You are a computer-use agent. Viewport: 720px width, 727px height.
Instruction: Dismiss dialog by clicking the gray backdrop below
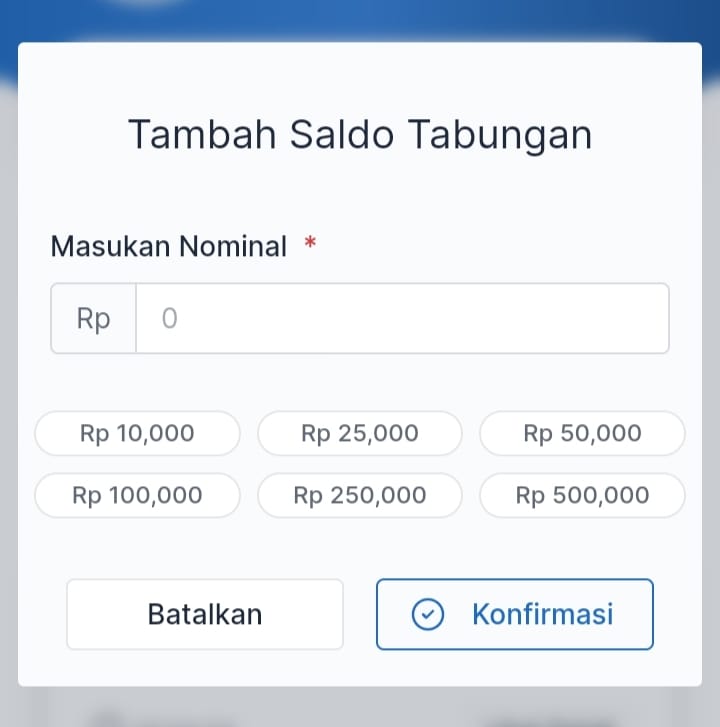[360, 708]
